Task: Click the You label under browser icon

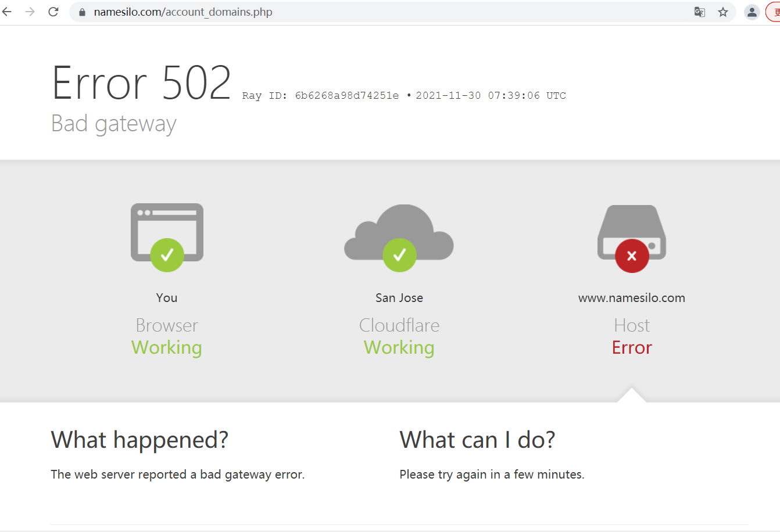Action: (167, 298)
